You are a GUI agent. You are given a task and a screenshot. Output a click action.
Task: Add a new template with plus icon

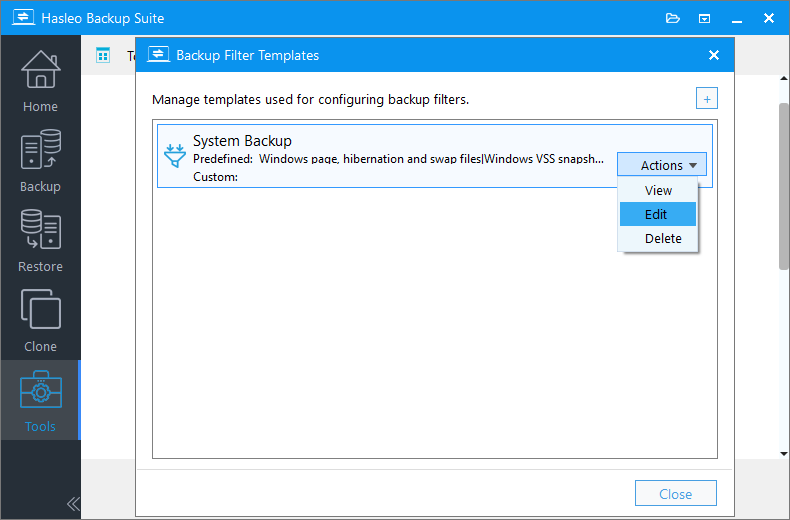[x=706, y=98]
